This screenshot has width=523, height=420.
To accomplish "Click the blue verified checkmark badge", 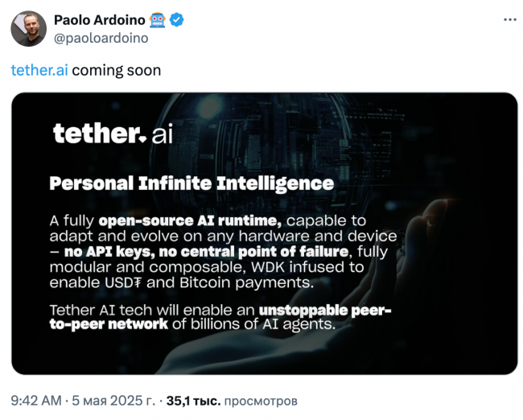I will click(176, 20).
